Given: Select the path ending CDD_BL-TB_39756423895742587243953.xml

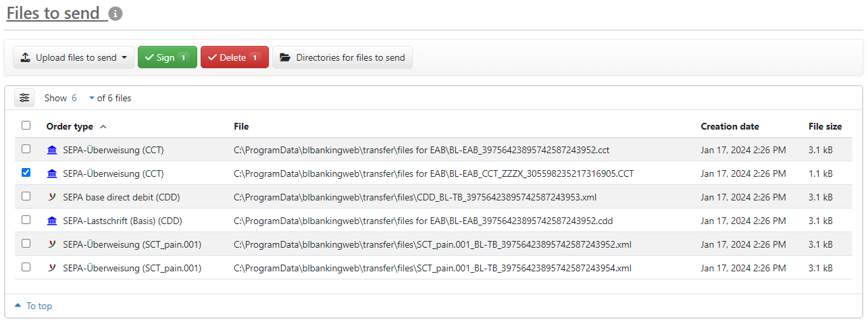Looking at the screenshot, I should tap(415, 197).
